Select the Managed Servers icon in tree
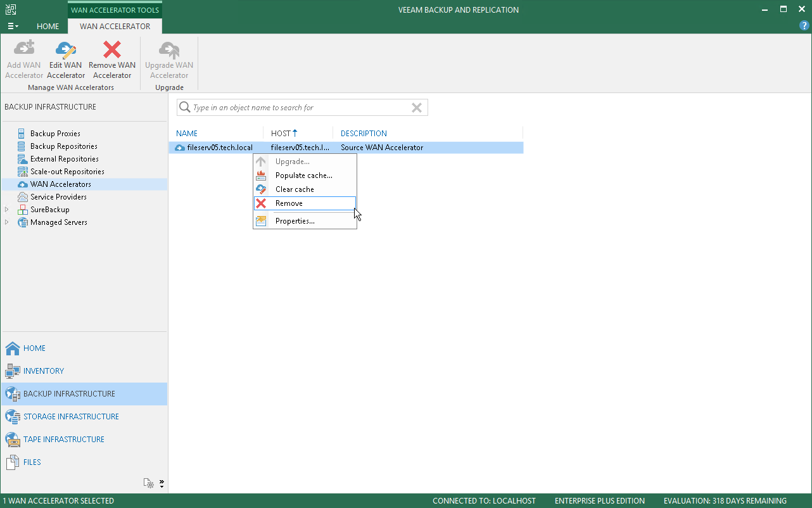Screen dimensions: 812x508 pyautogui.click(x=23, y=222)
